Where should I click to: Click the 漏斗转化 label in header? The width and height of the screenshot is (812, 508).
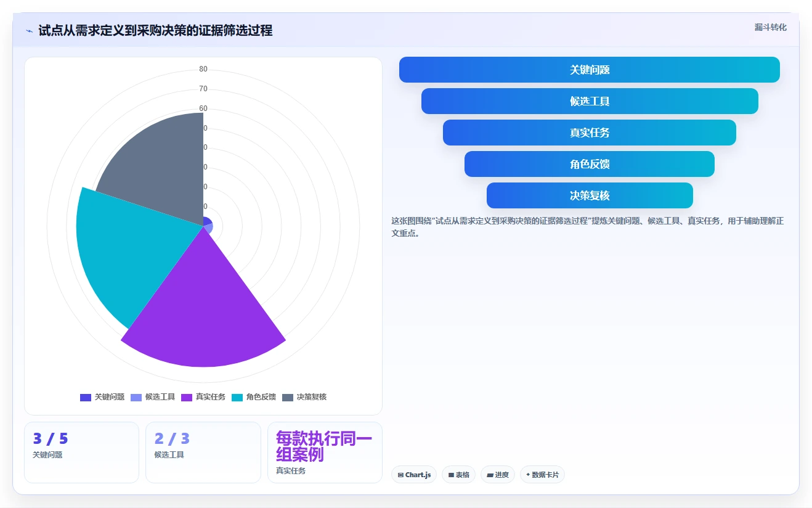tap(771, 28)
